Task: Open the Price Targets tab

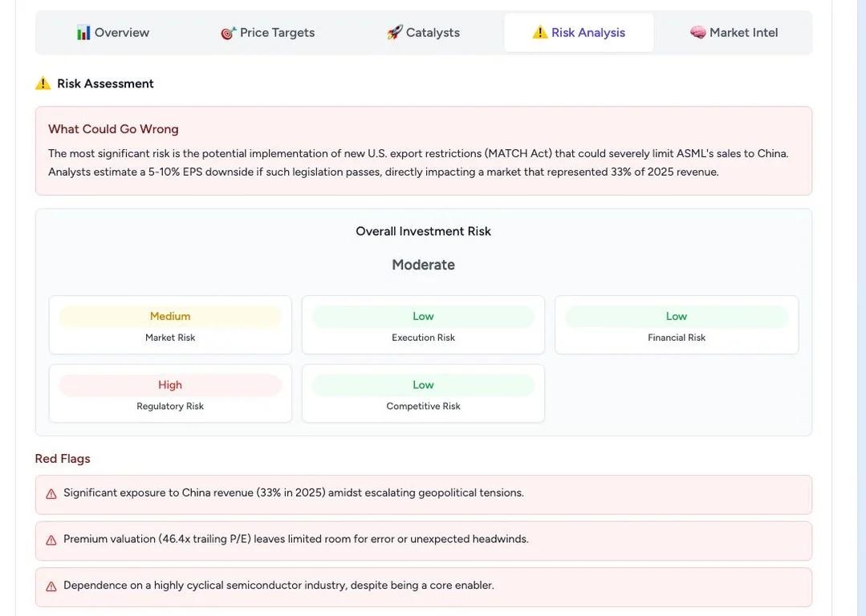Action: pos(268,33)
